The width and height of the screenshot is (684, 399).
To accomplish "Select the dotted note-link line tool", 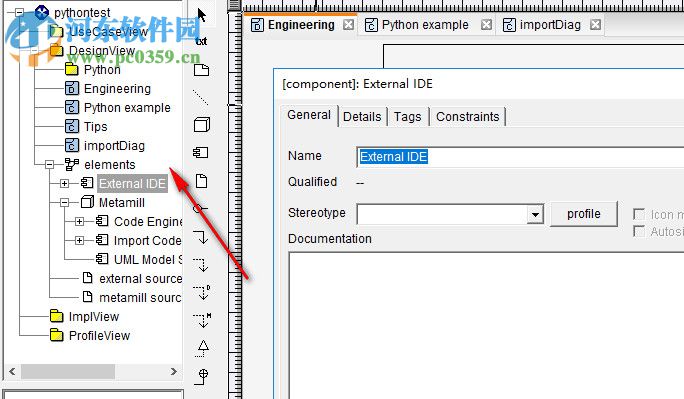I will coord(201,98).
